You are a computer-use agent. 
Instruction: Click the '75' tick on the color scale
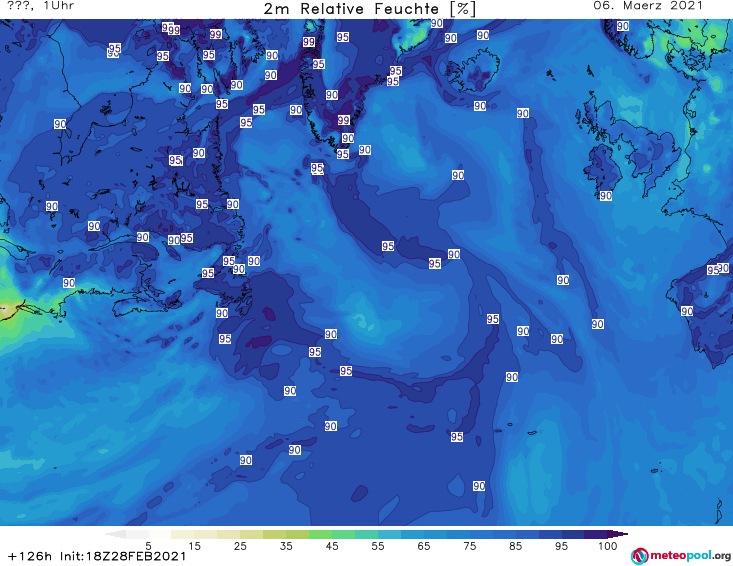(469, 546)
